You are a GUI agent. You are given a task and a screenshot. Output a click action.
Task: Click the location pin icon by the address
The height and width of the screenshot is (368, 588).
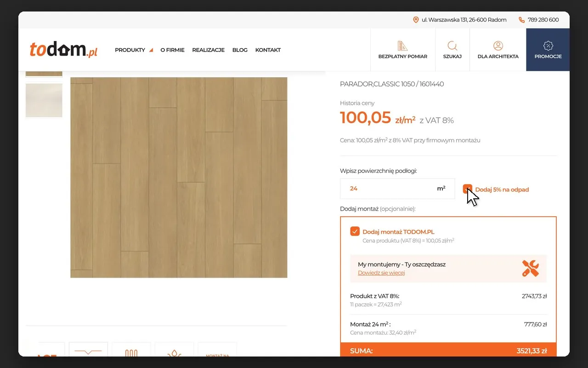tap(416, 20)
